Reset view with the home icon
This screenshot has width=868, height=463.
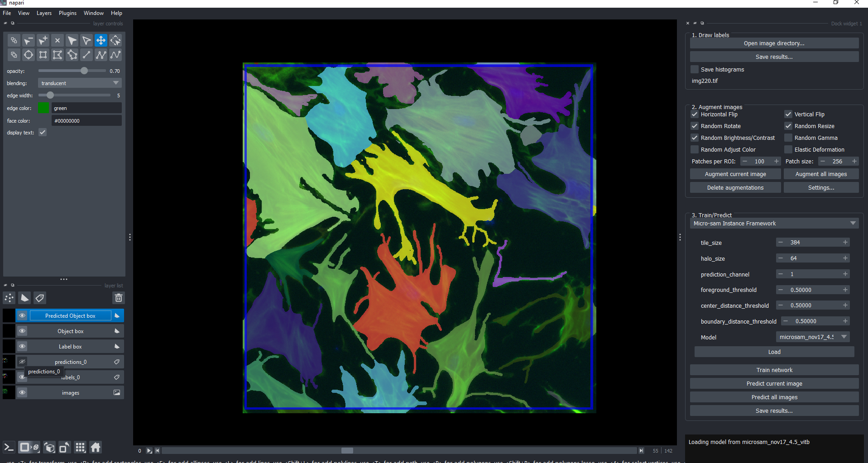click(x=96, y=448)
